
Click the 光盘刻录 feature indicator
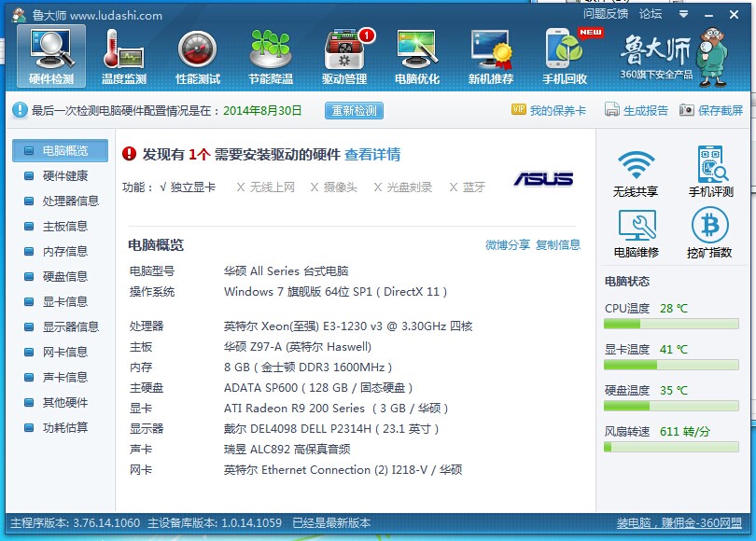point(403,187)
